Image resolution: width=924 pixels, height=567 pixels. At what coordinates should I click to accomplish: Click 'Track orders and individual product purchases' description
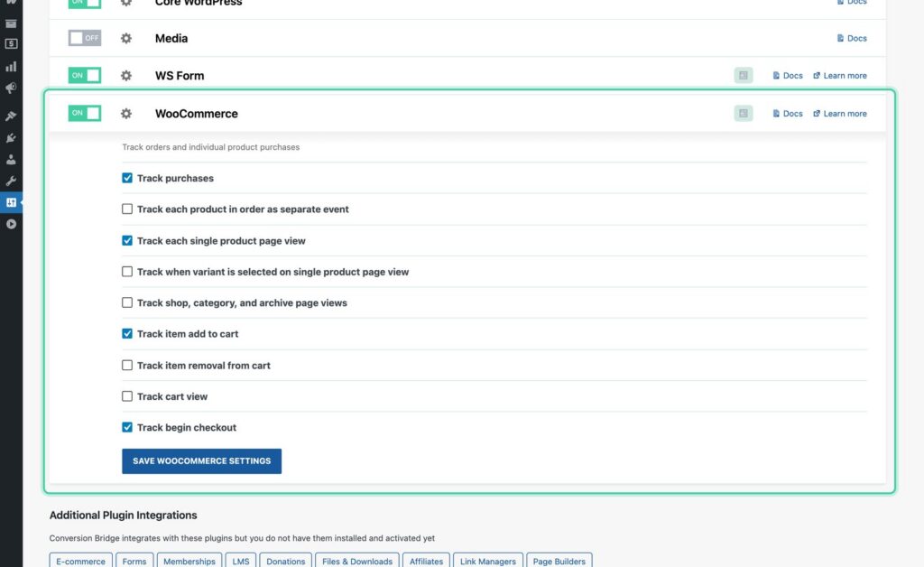tap(211, 147)
